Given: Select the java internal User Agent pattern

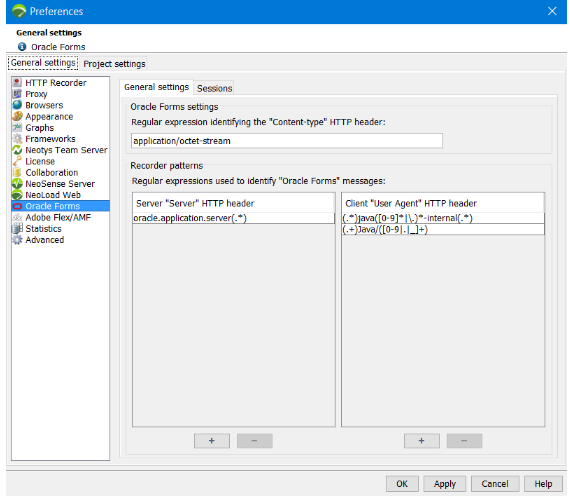Looking at the screenshot, I should [443, 218].
